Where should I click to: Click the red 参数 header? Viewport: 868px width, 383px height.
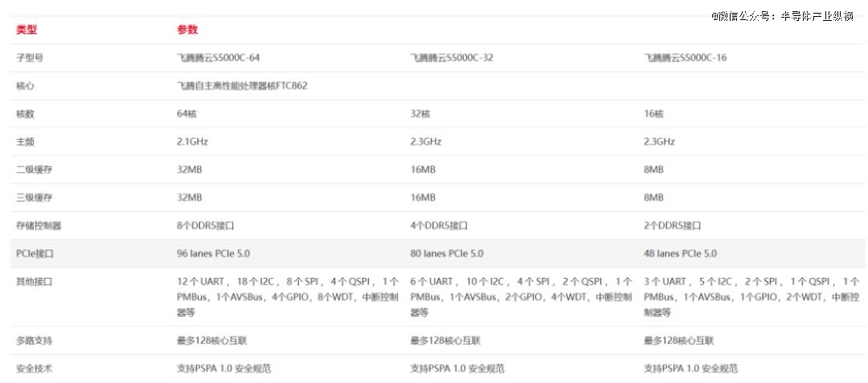(187, 30)
